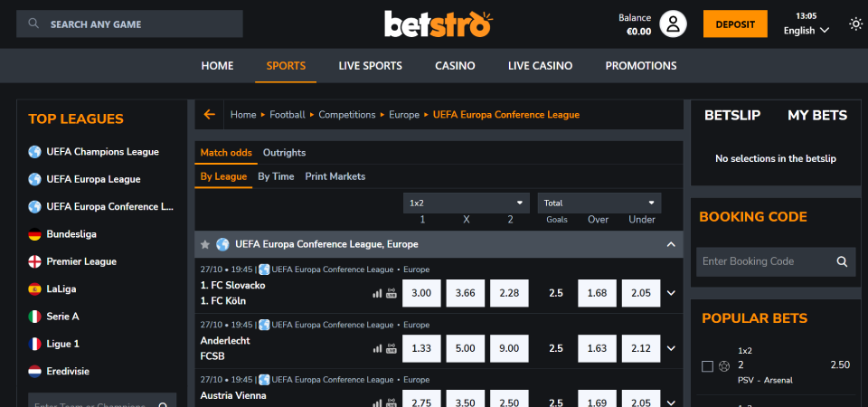Viewport: 868px width, 407px height.
Task: Expand more markets for Austria Vienna match
Action: tap(672, 402)
